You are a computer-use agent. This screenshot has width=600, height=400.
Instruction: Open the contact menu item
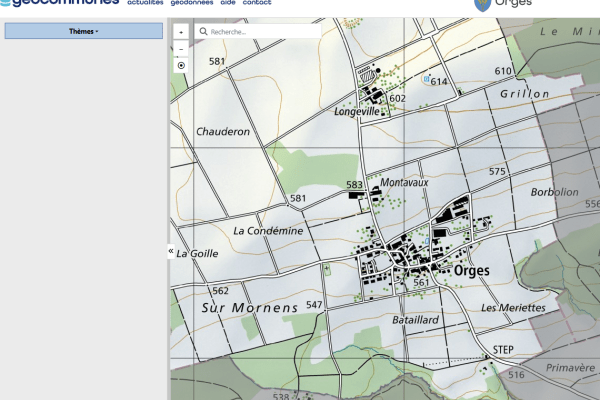point(257,2)
